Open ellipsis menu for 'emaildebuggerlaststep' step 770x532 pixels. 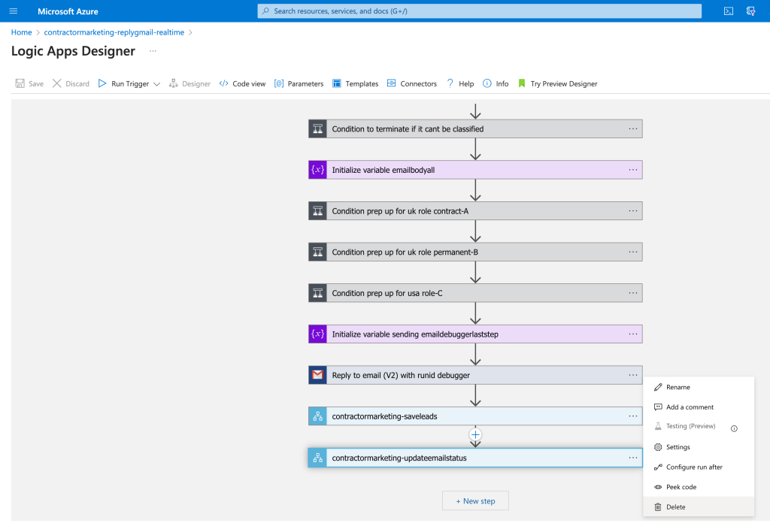pyautogui.click(x=633, y=334)
